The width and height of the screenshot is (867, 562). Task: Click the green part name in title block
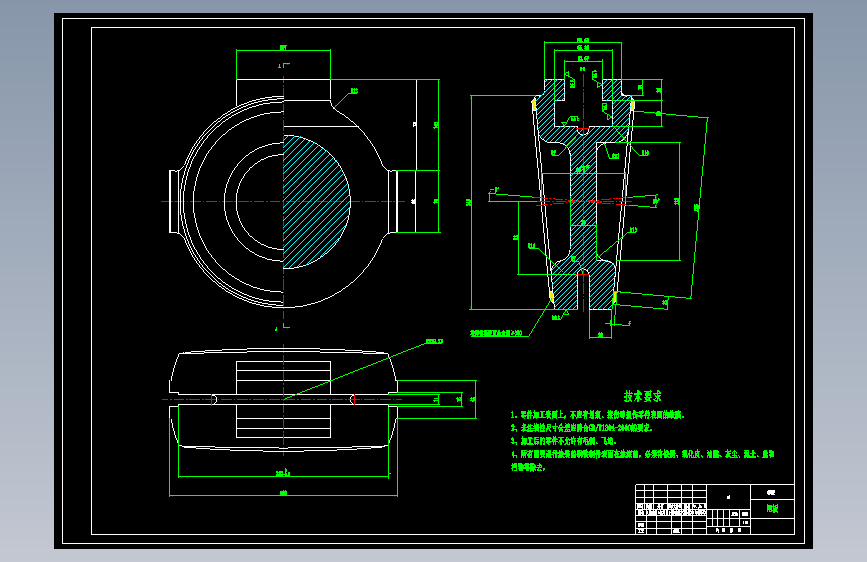[x=772, y=508]
